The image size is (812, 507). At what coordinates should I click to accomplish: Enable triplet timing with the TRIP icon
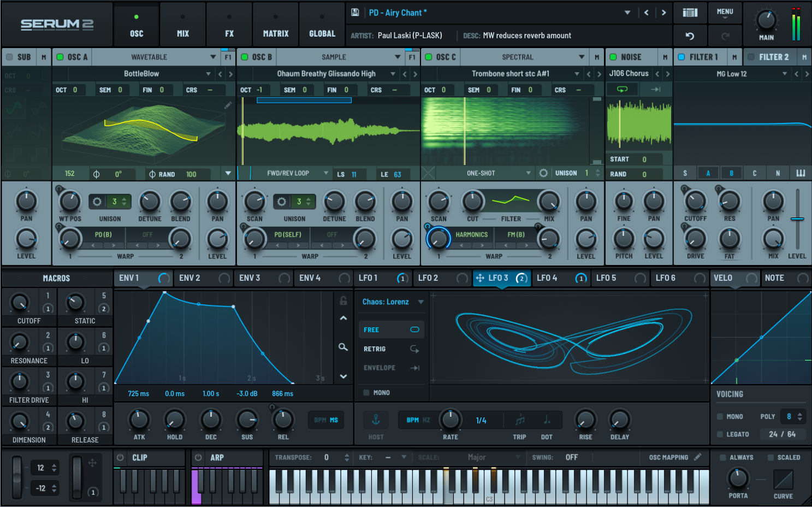point(519,420)
